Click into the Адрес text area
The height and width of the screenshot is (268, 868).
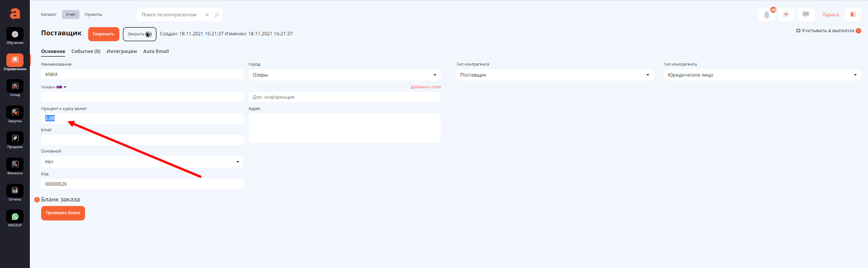[344, 128]
